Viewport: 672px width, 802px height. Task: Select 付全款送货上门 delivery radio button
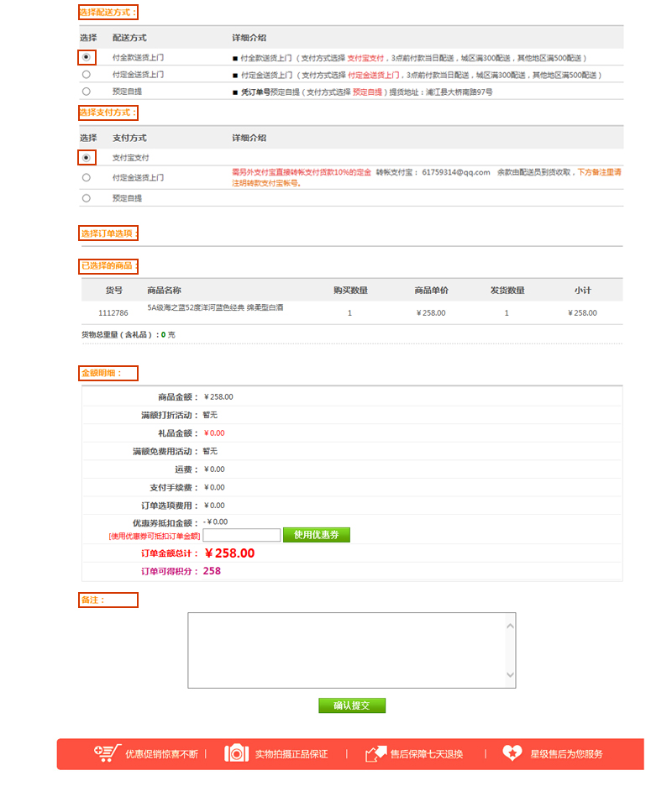point(86,57)
